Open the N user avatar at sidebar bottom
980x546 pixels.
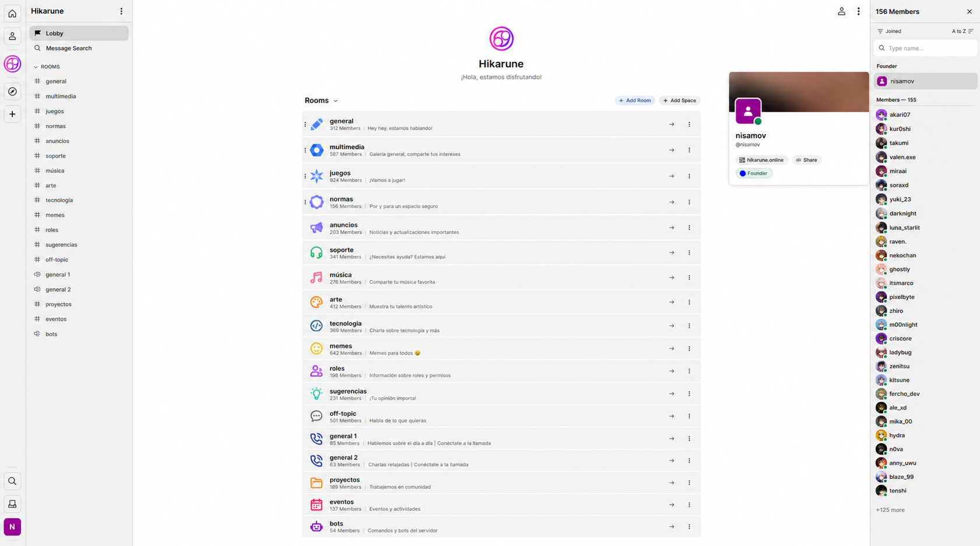pos(12,527)
